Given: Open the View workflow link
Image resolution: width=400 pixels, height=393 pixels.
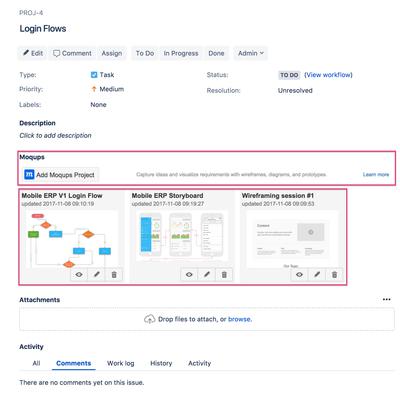Looking at the screenshot, I should coord(328,75).
